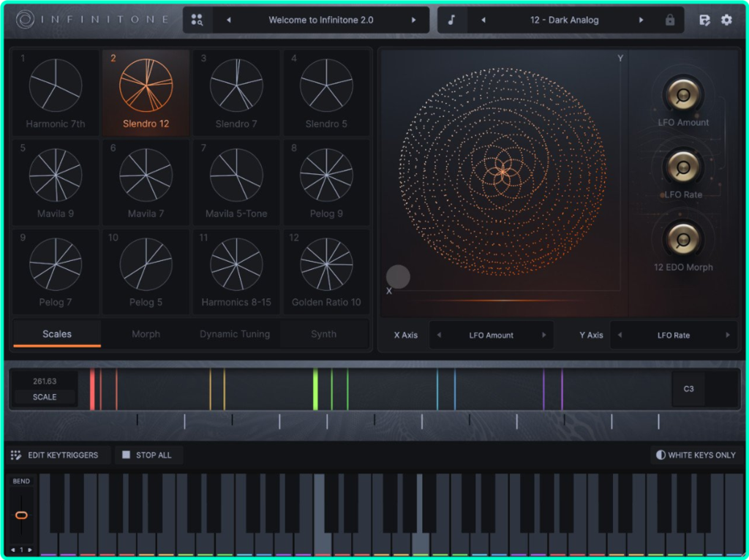Click the 261.63 frequency value
This screenshot has height=560, width=749.
pos(45,381)
